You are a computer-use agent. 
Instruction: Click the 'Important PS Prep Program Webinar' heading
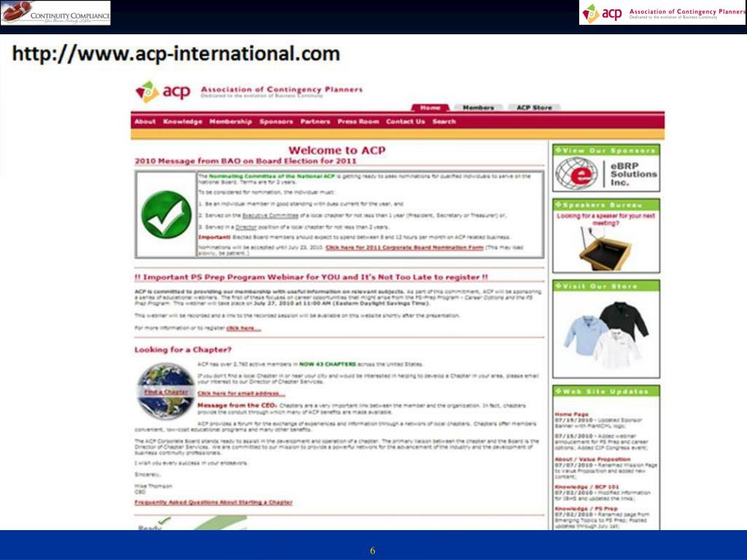coord(311,277)
